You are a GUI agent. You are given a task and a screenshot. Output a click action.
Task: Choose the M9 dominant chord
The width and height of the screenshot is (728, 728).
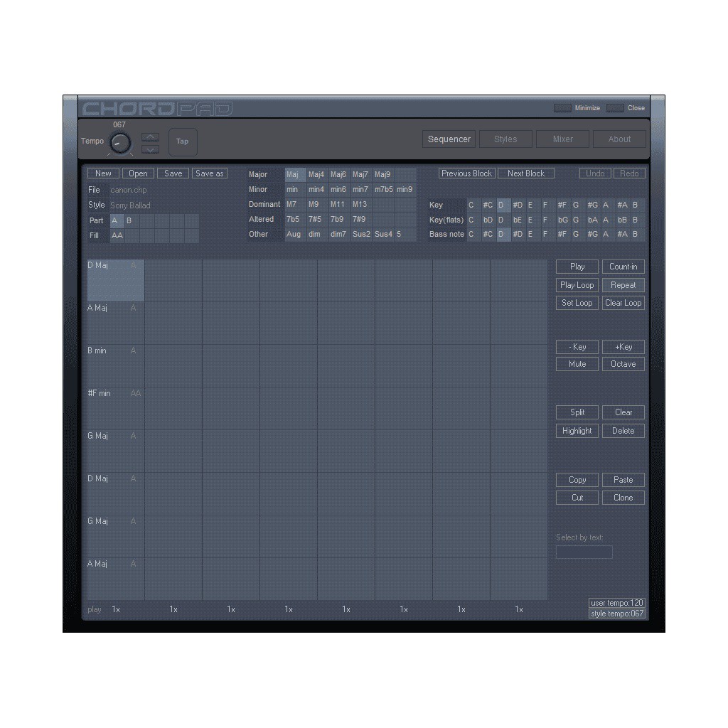tap(317, 204)
